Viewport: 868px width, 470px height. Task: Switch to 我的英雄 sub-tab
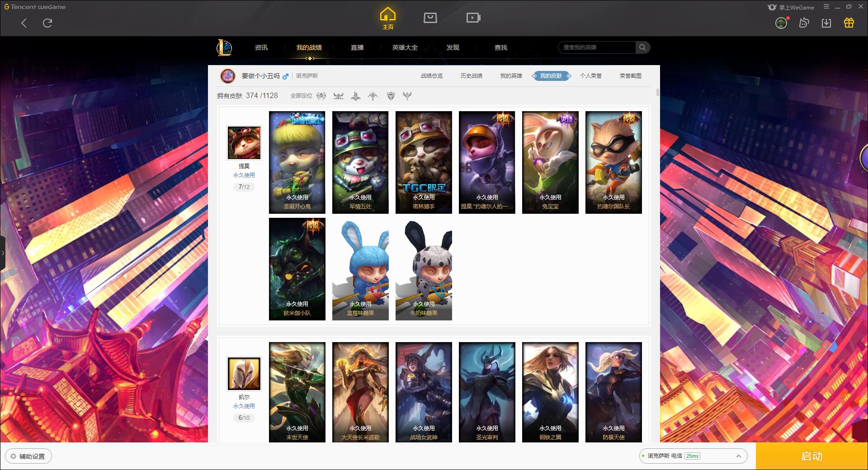[511, 76]
